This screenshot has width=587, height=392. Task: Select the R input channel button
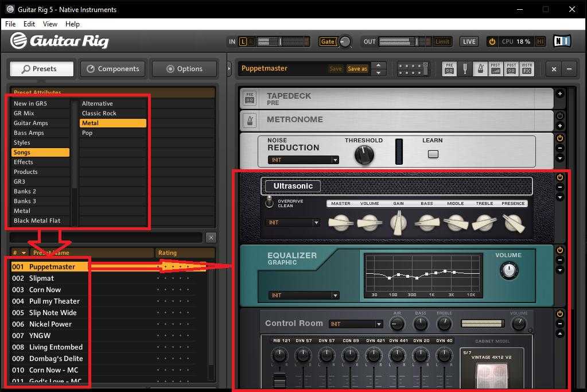click(x=251, y=41)
